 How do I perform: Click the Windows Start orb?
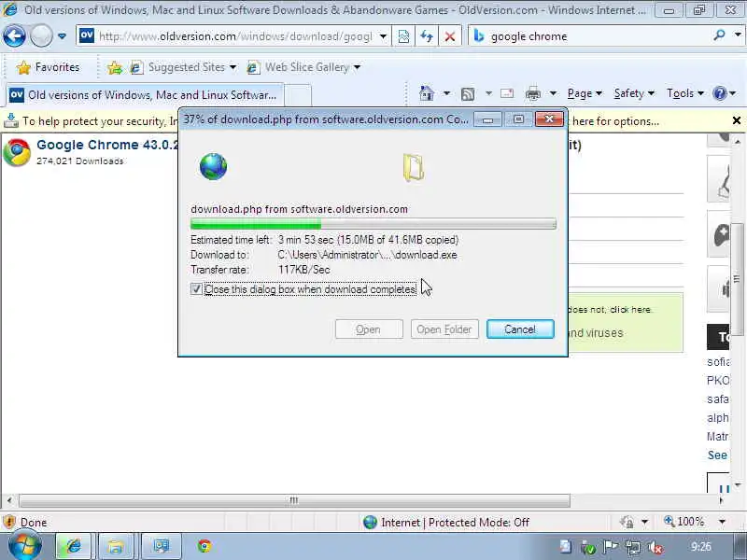tap(25, 546)
